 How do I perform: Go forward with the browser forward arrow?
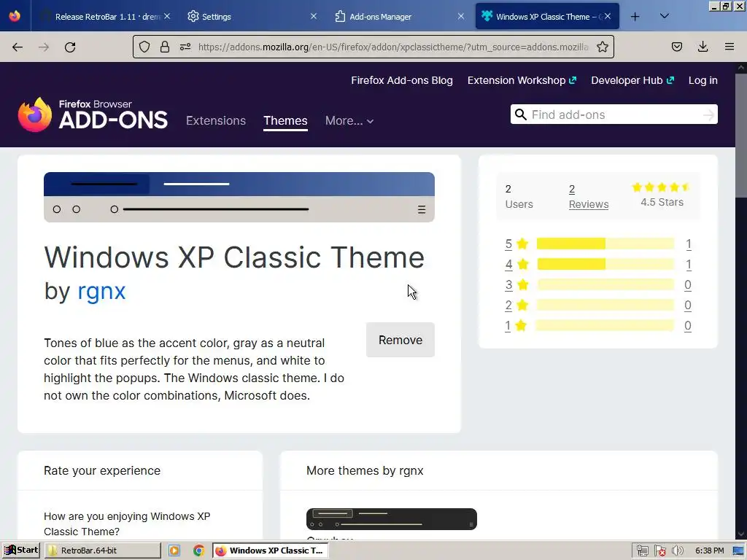click(x=44, y=47)
